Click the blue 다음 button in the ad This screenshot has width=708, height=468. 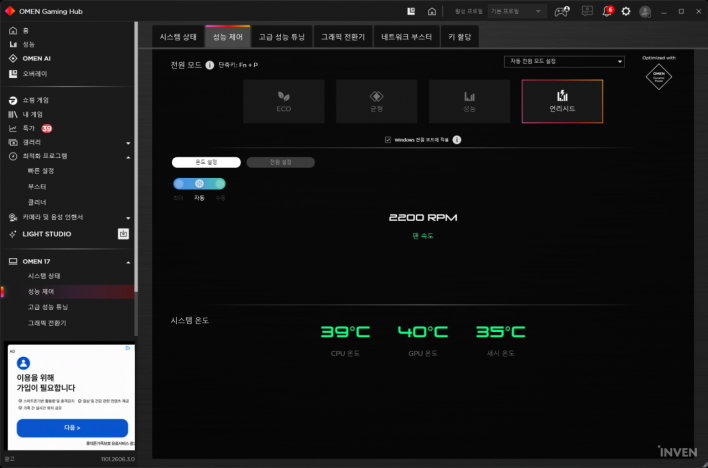tap(72, 428)
